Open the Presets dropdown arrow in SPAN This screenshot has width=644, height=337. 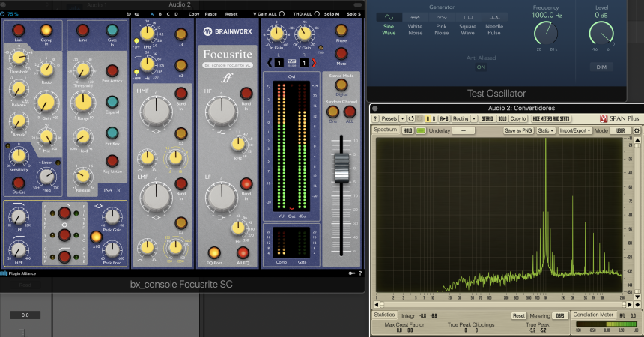point(403,118)
